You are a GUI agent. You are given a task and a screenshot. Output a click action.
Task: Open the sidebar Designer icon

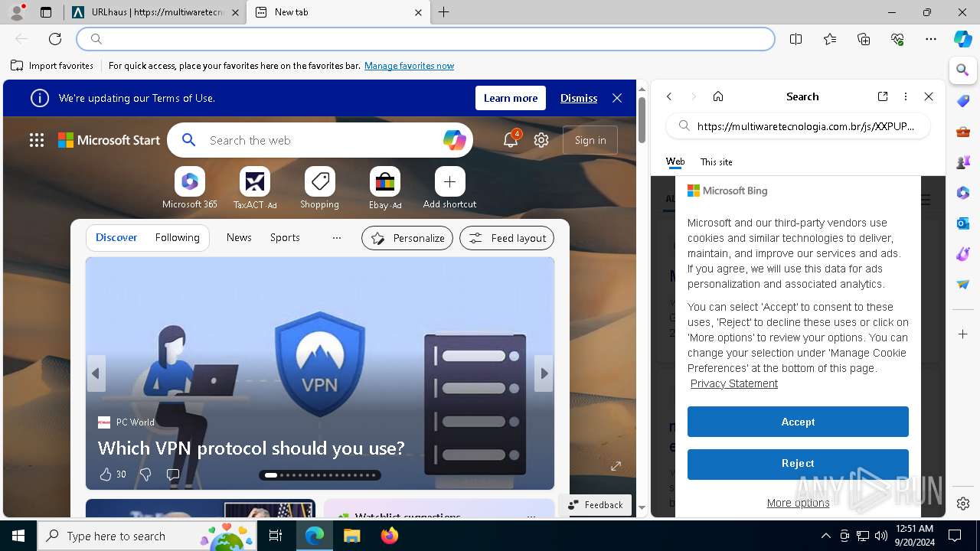click(963, 254)
